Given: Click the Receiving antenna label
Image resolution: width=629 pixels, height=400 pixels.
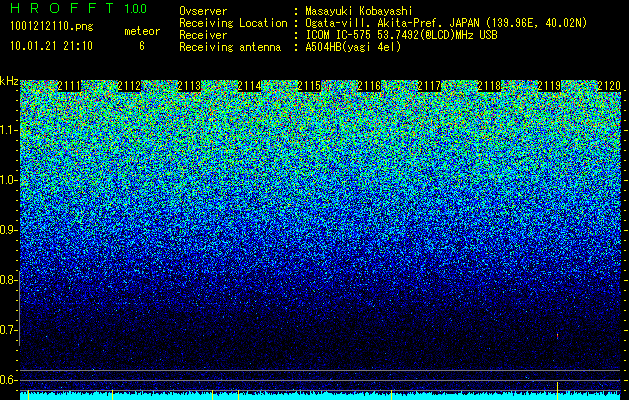Looking at the screenshot, I should (230, 47).
